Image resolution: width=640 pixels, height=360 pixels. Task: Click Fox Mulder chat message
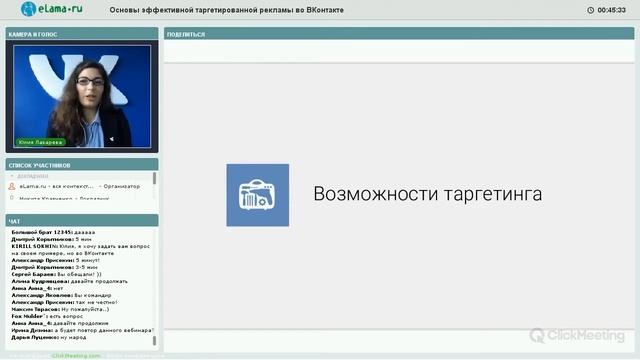click(47, 316)
